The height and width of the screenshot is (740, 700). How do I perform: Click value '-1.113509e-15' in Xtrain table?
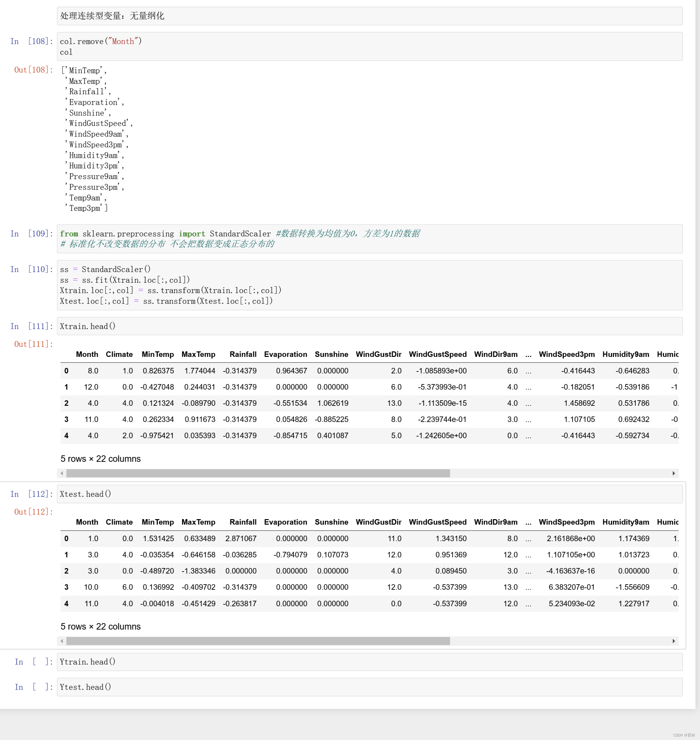[442, 403]
